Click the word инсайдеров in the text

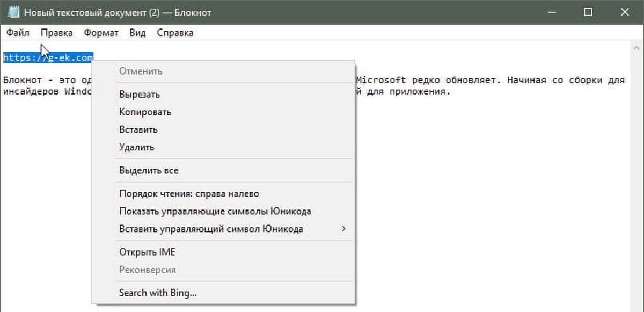(x=31, y=91)
